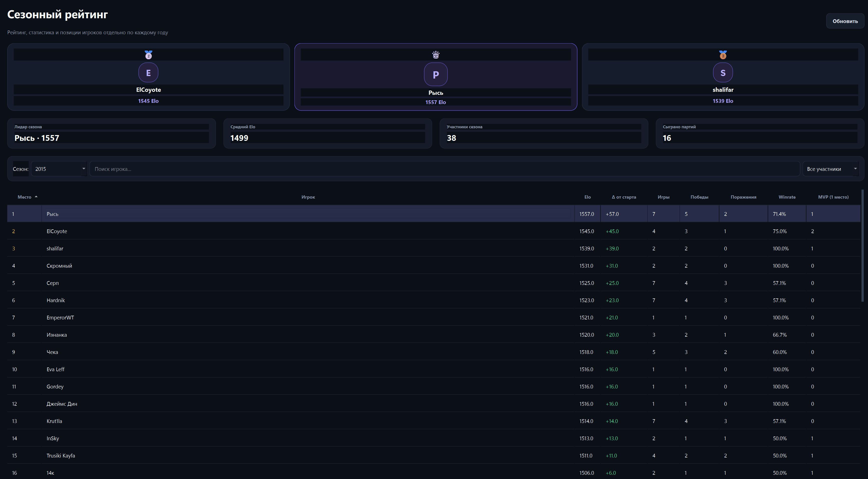Sort by MVP (1 место) column header

tap(833, 197)
